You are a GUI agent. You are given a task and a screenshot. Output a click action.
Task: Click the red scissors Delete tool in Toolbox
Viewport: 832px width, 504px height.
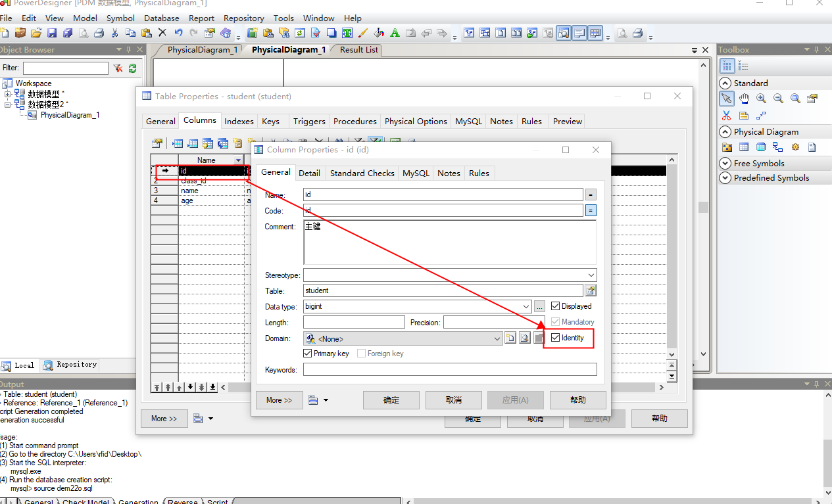[727, 116]
